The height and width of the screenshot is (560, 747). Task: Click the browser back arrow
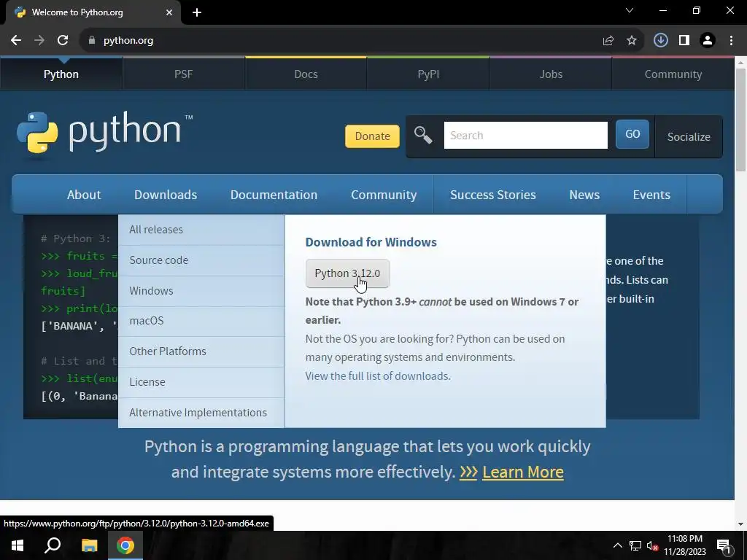[16, 41]
